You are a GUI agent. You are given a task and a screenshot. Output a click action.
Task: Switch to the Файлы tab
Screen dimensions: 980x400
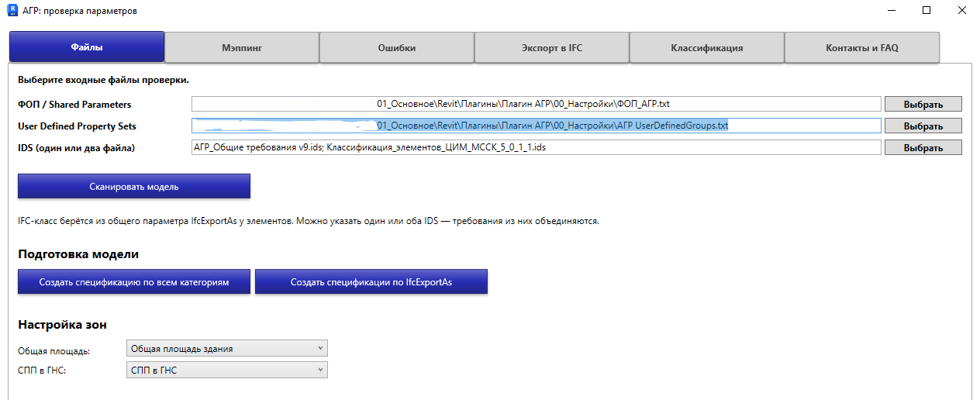pyautogui.click(x=87, y=47)
